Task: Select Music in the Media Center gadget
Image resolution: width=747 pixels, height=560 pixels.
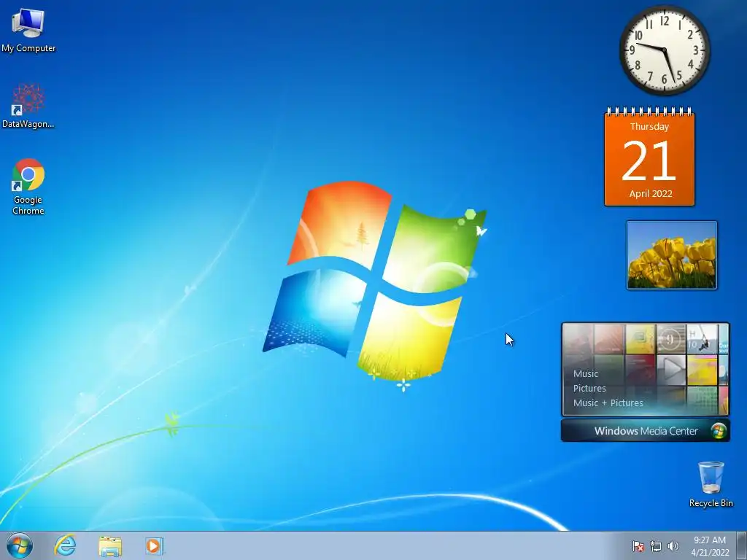Action: 586,374
